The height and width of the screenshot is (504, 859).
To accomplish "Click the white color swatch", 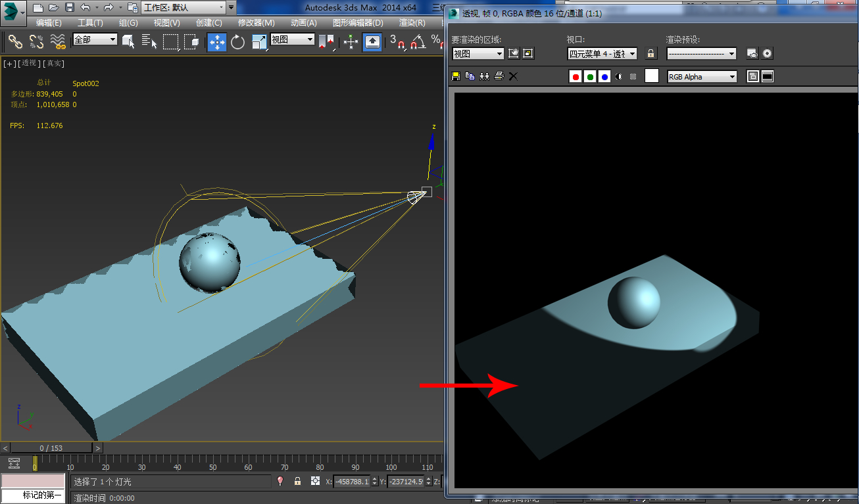I will [x=651, y=76].
